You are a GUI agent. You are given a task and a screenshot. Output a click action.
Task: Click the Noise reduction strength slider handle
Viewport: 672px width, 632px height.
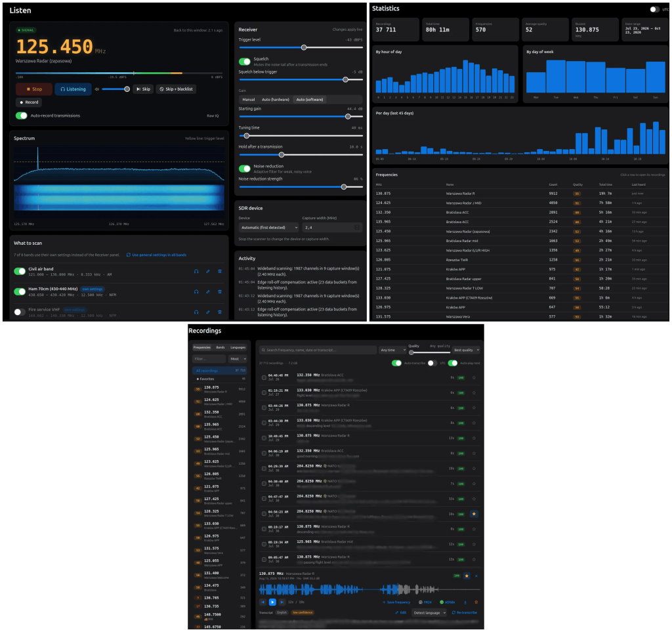[x=344, y=187]
